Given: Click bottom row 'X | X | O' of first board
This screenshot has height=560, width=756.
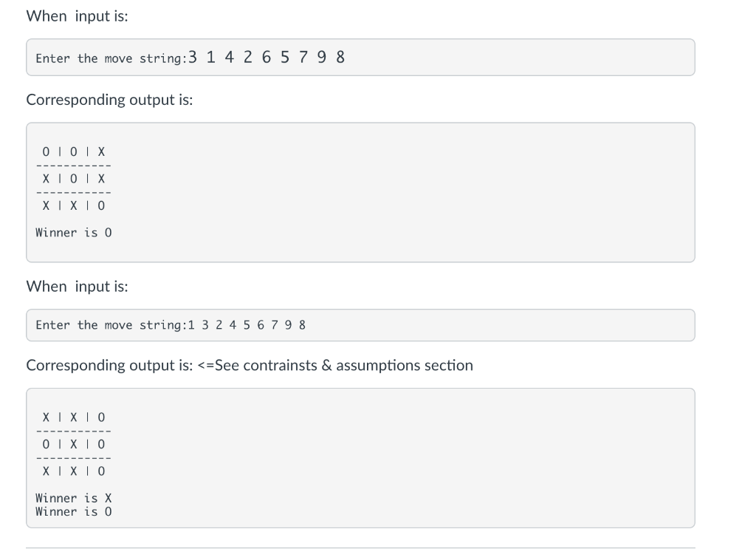Looking at the screenshot, I should click(x=73, y=206).
